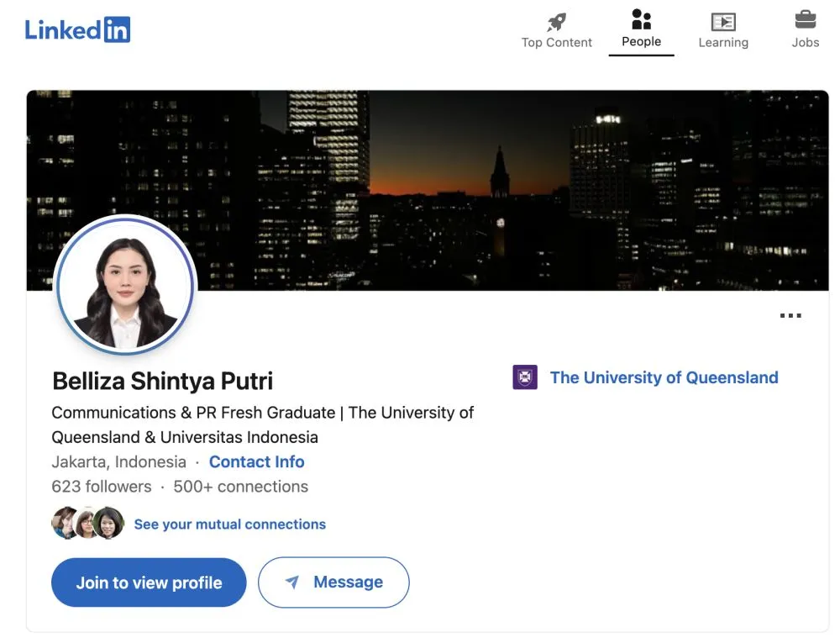The width and height of the screenshot is (840, 643).
Task: Click the city skyline banner image
Action: pyautogui.click(x=428, y=190)
